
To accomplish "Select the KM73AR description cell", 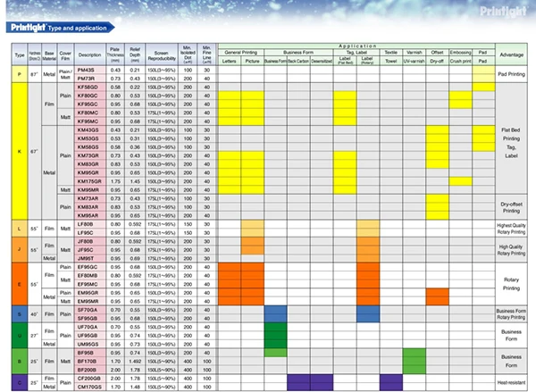I will tap(90, 198).
